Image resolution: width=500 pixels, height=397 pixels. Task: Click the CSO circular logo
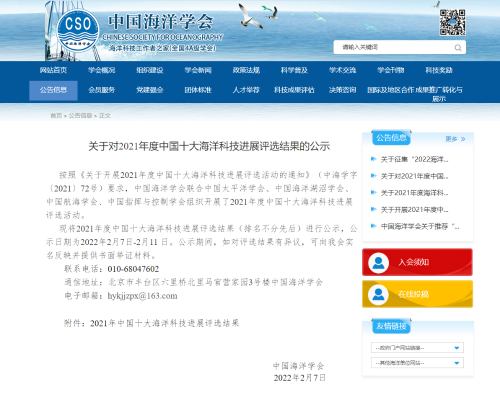coord(78,31)
